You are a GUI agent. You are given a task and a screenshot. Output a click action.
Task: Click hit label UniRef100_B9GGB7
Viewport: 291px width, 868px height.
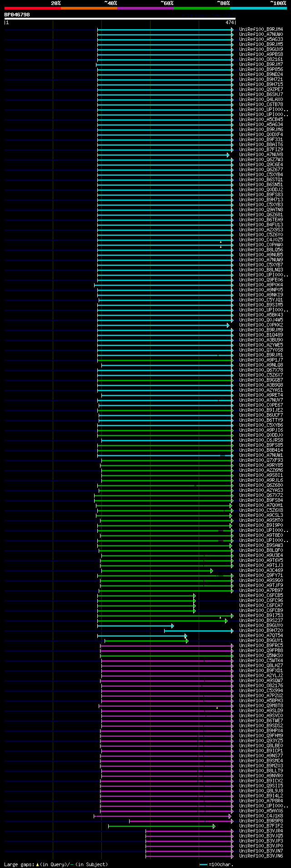(x=261, y=380)
